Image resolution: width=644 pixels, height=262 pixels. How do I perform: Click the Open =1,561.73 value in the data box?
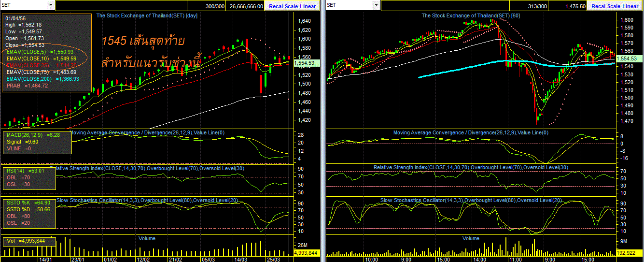click(25, 38)
